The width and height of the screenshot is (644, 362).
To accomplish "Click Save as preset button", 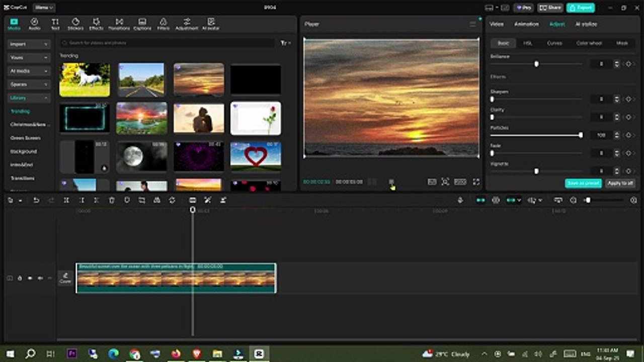I will click(x=583, y=184).
